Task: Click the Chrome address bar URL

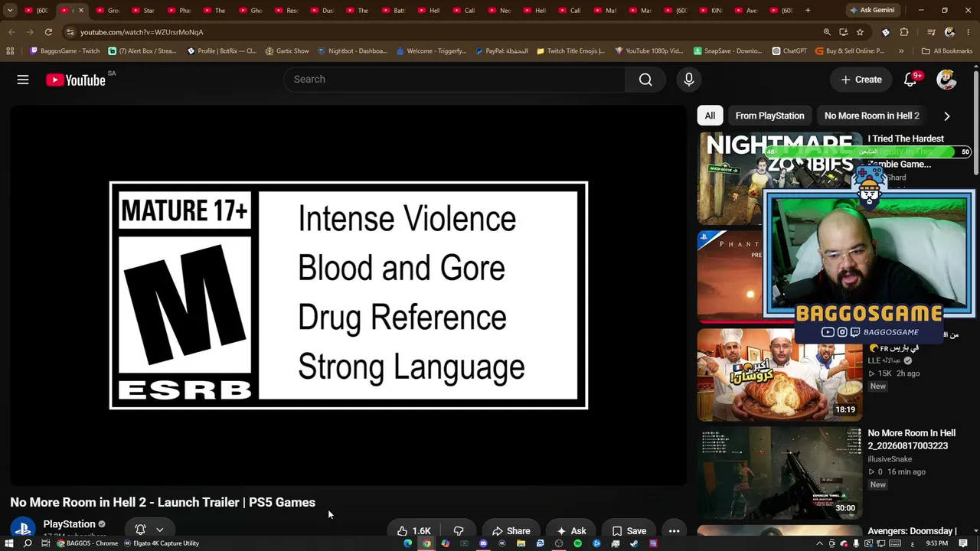Action: (142, 32)
